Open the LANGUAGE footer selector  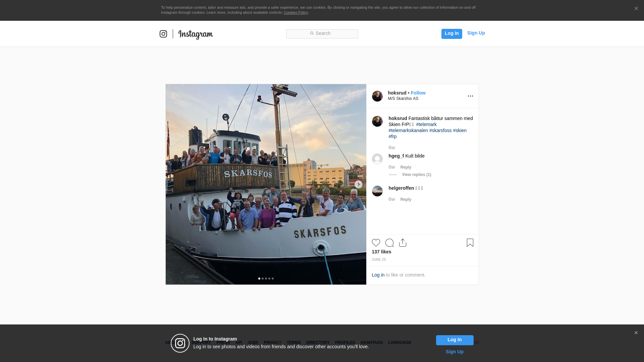click(399, 343)
